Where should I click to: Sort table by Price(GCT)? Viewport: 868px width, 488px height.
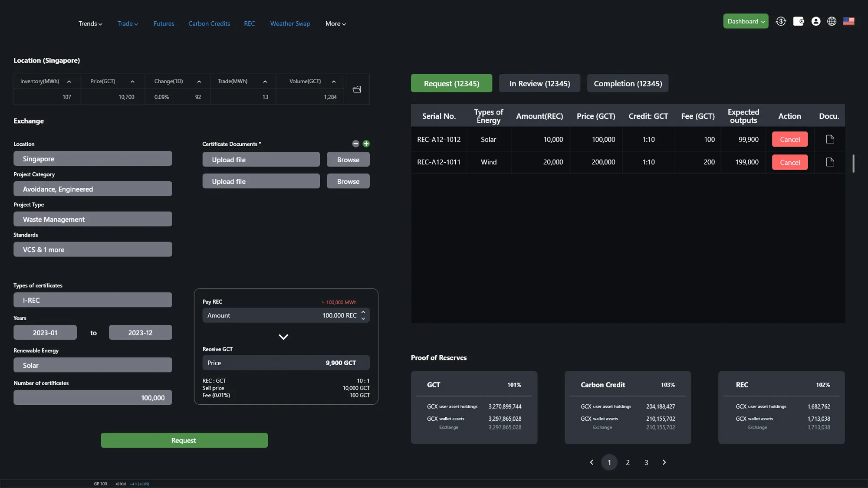click(x=132, y=82)
